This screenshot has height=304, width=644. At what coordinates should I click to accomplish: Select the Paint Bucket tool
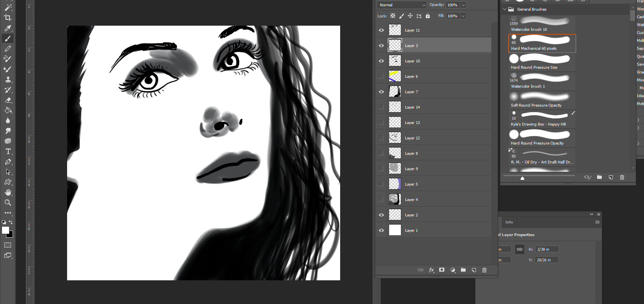coord(7,111)
